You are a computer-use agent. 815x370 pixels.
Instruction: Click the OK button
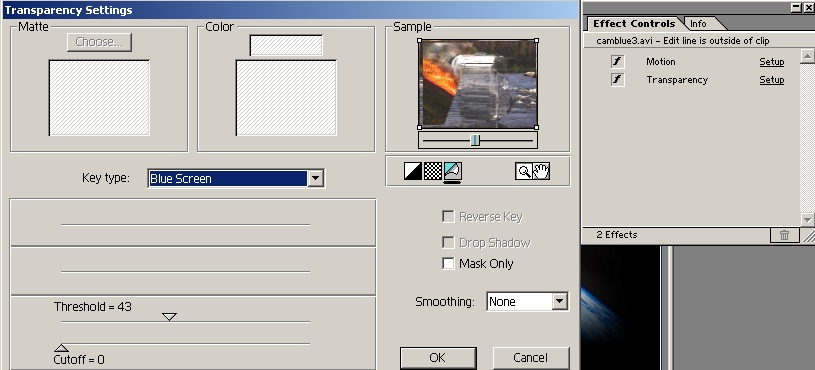[438, 358]
